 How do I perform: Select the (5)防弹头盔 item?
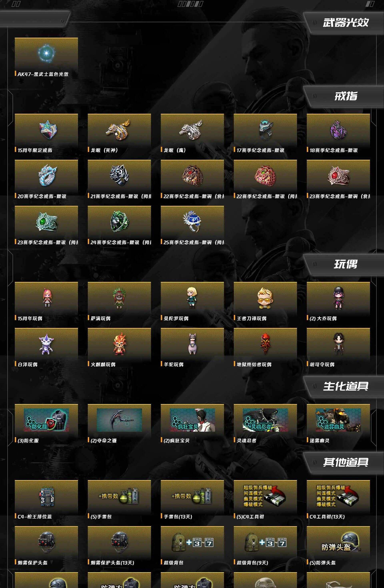click(x=338, y=546)
